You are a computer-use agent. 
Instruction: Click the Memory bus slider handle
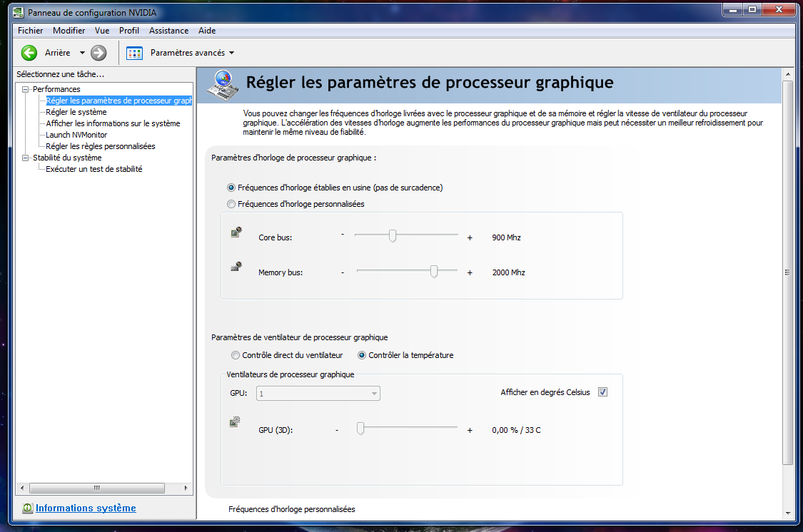coord(434,272)
